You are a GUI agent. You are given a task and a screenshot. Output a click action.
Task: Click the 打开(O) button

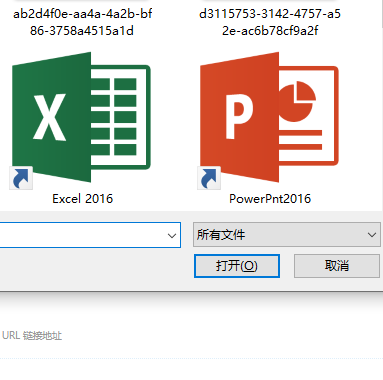237,266
